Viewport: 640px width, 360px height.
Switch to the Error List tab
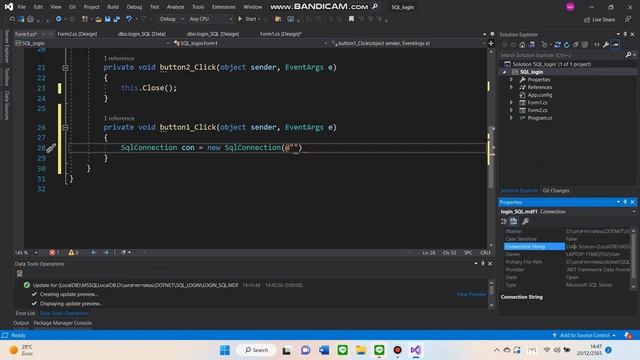tap(25, 313)
